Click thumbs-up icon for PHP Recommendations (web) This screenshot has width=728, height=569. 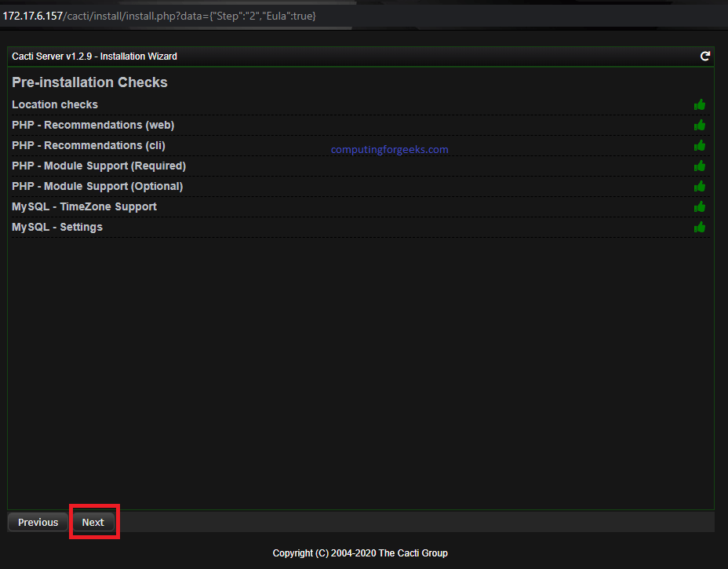click(700, 126)
